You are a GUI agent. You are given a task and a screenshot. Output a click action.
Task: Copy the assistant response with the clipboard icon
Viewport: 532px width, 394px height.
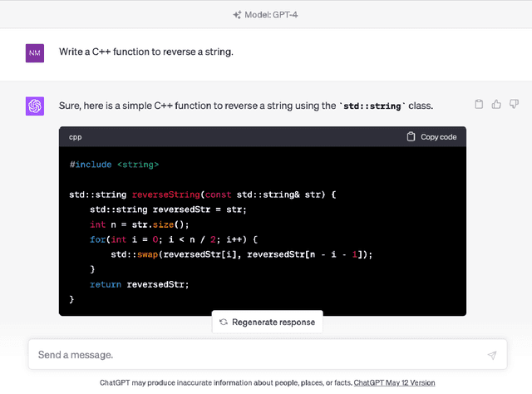[x=479, y=105]
